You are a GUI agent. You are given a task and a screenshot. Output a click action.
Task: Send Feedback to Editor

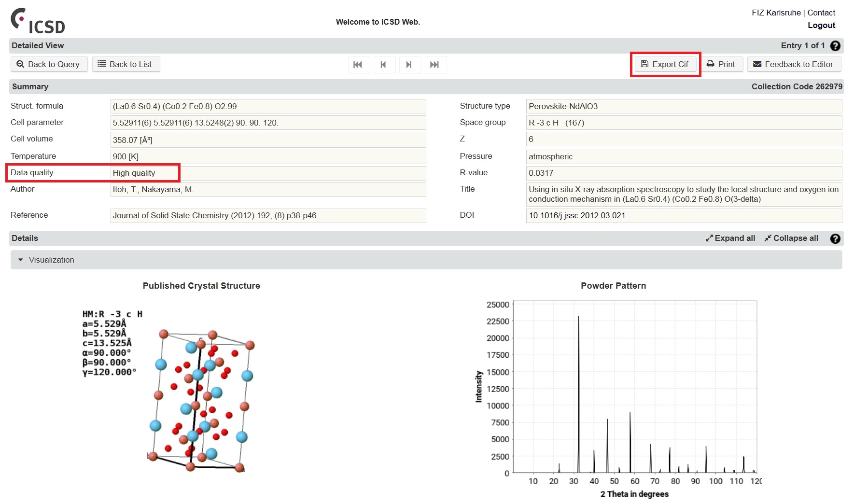(x=794, y=64)
